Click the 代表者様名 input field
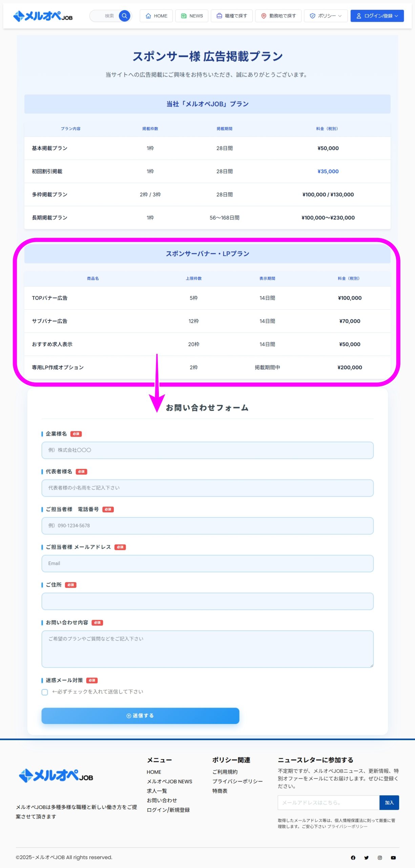This screenshot has height=868, width=415. click(x=207, y=488)
